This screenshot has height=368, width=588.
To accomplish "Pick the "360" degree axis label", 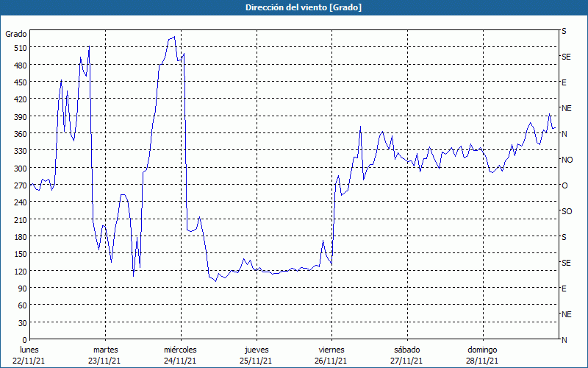I will coord(20,134).
